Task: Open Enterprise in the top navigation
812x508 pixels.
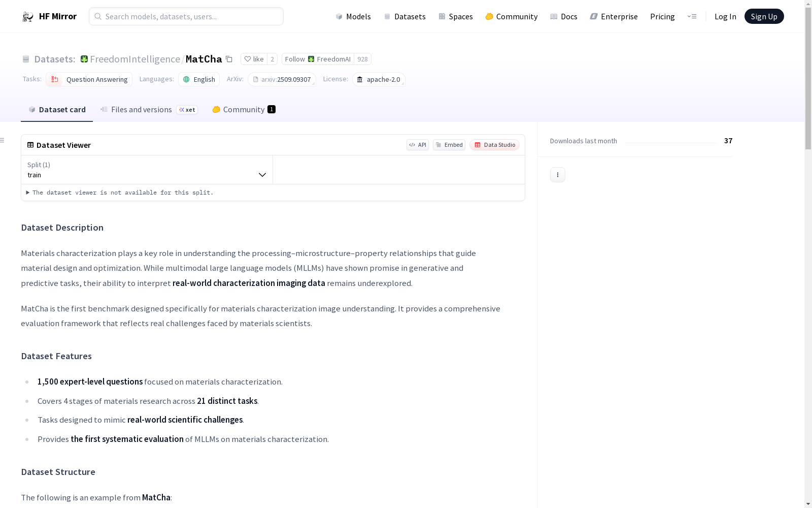Action: pos(614,17)
